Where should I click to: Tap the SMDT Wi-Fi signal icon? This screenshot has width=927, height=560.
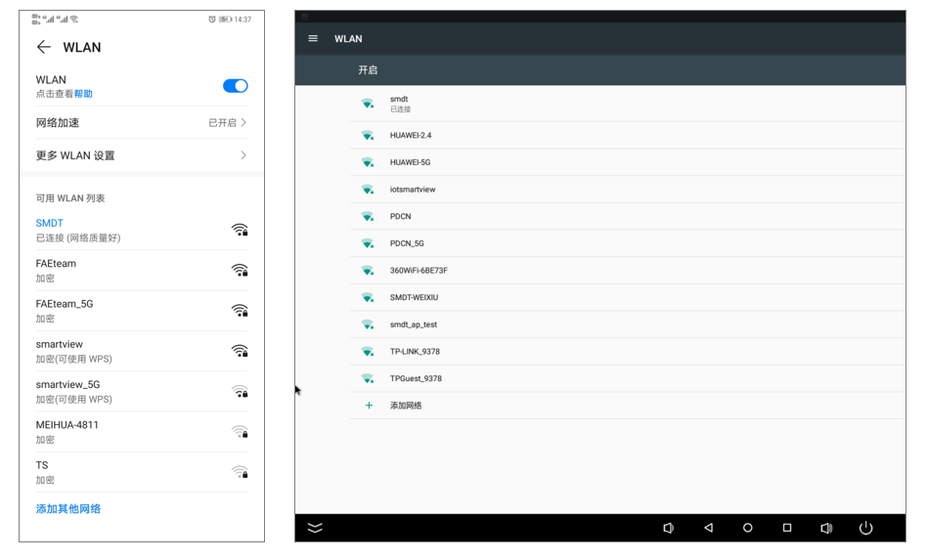point(240,230)
